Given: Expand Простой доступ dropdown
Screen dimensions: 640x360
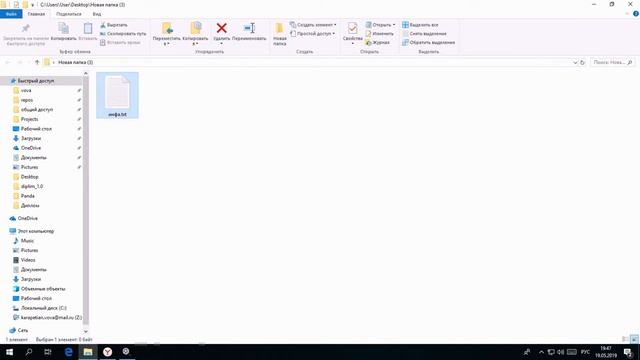Looking at the screenshot, I should 334,33.
